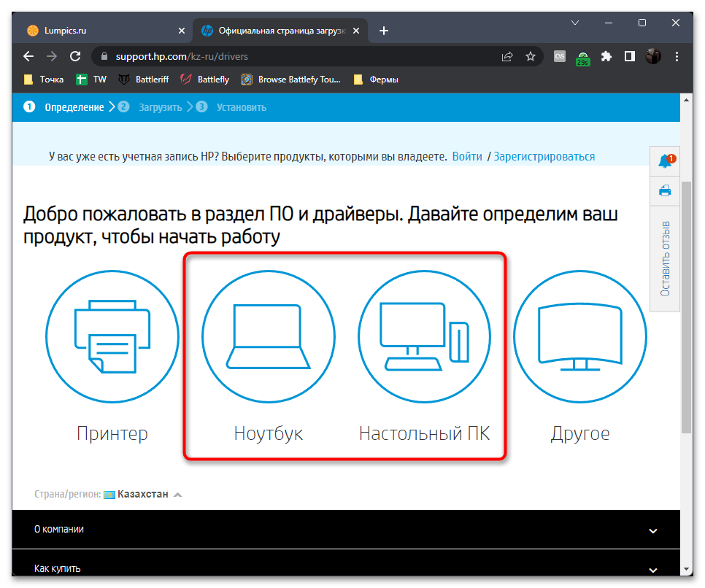The height and width of the screenshot is (588, 705).
Task: Toggle the browser side panel icon
Action: [x=629, y=56]
